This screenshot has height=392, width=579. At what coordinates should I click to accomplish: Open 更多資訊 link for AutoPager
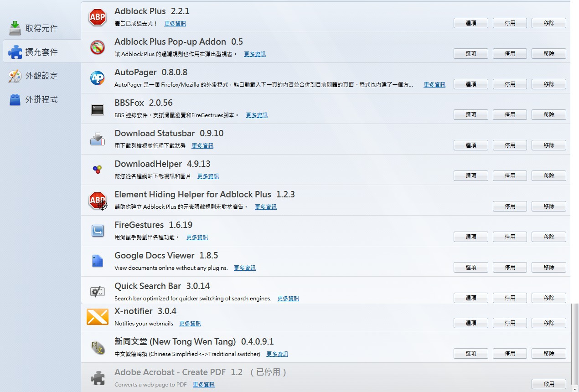434,85
